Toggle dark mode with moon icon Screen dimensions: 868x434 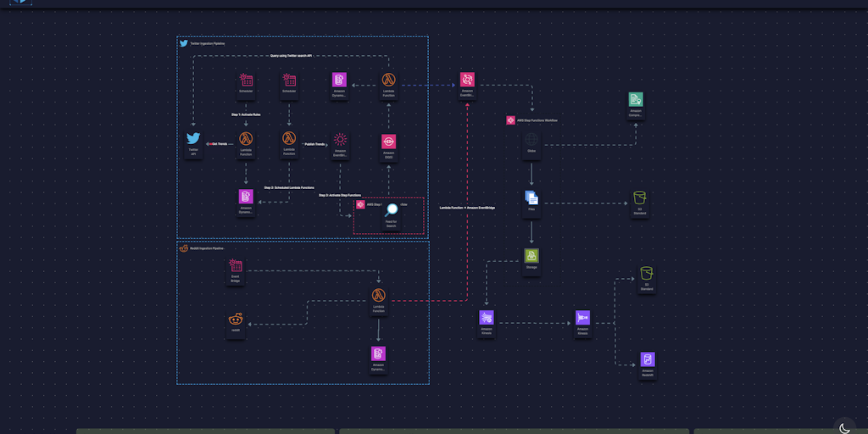tap(844, 426)
